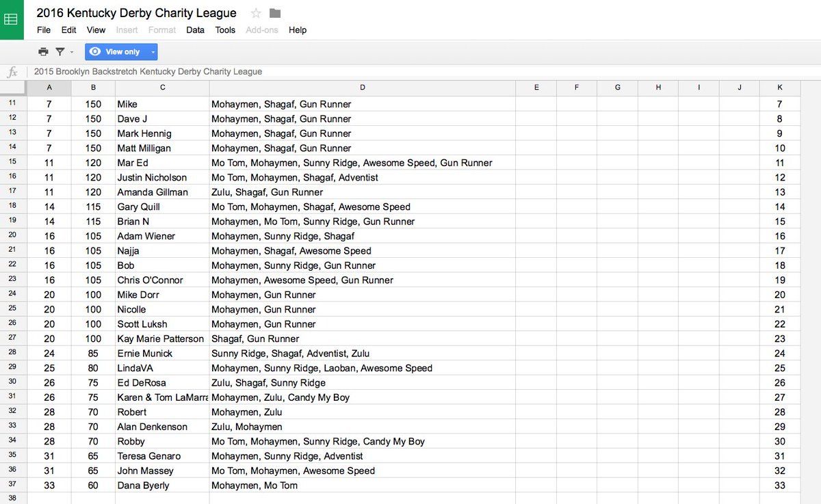Click the print icon
821x504 pixels.
coord(43,52)
